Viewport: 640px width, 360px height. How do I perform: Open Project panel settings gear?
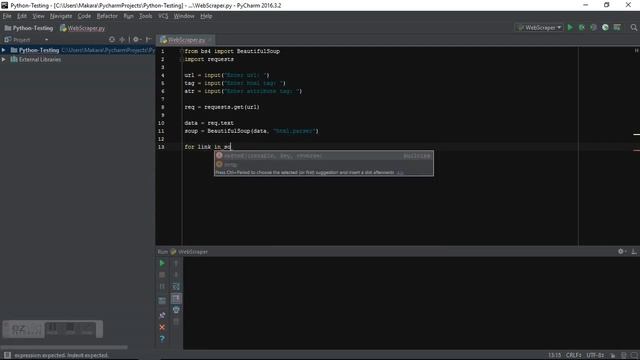point(136,40)
